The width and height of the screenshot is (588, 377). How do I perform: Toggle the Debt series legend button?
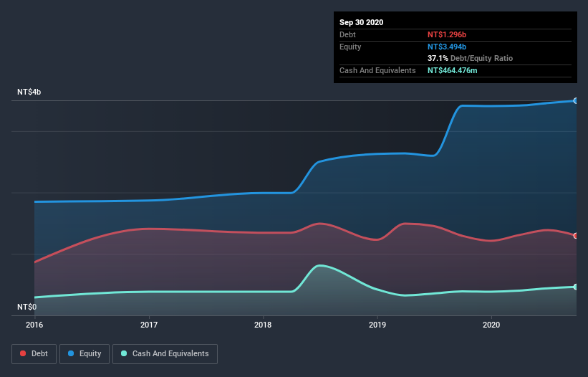(x=34, y=354)
